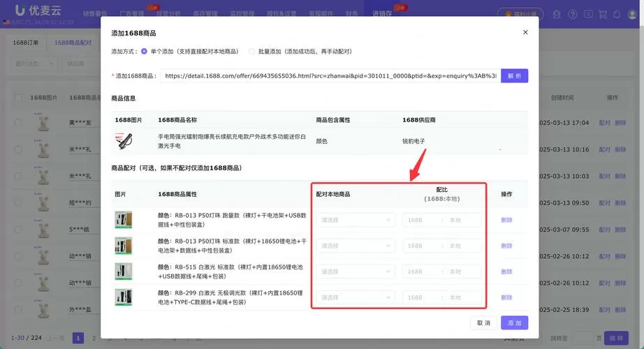
Task: Check the 外***盈 row checkbox
Action: pyautogui.click(x=18, y=309)
